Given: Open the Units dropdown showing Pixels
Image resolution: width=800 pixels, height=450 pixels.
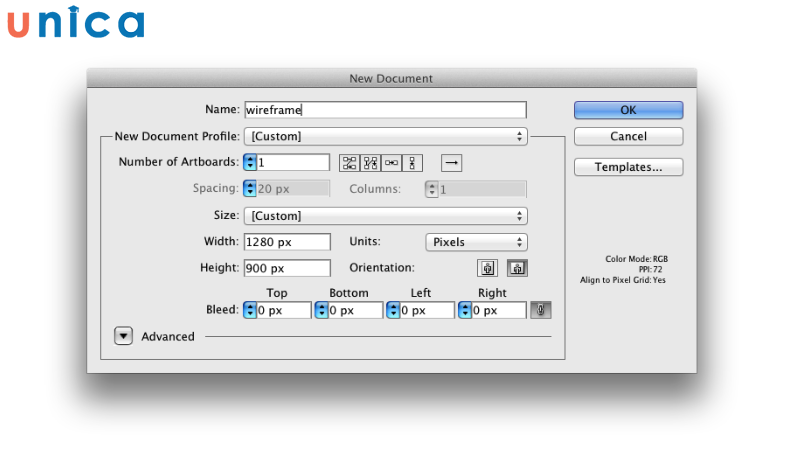Looking at the screenshot, I should click(x=476, y=242).
